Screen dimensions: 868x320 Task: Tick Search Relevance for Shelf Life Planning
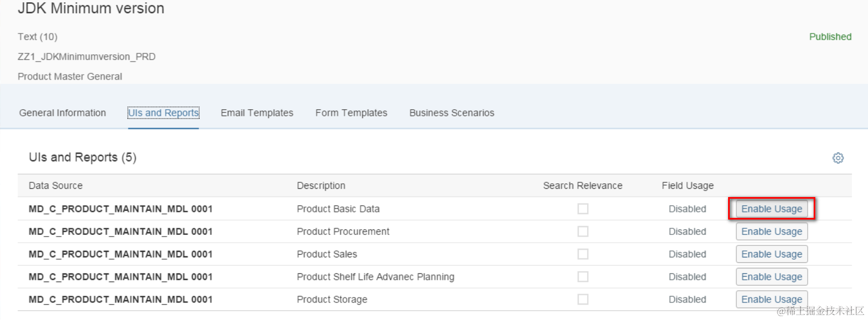(583, 277)
